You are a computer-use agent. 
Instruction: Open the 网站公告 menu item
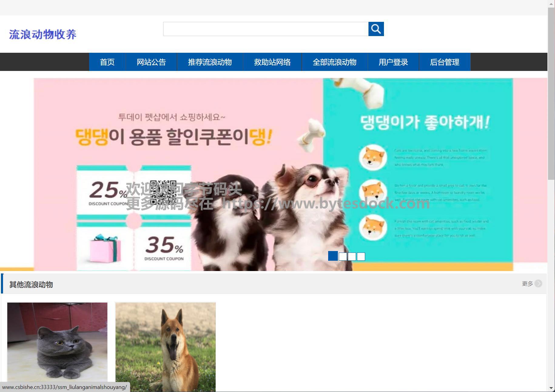151,62
